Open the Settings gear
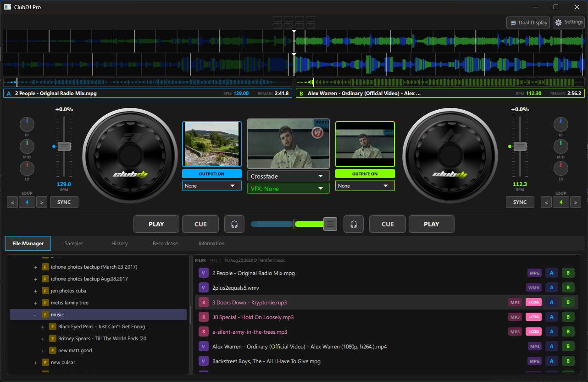 [568, 22]
